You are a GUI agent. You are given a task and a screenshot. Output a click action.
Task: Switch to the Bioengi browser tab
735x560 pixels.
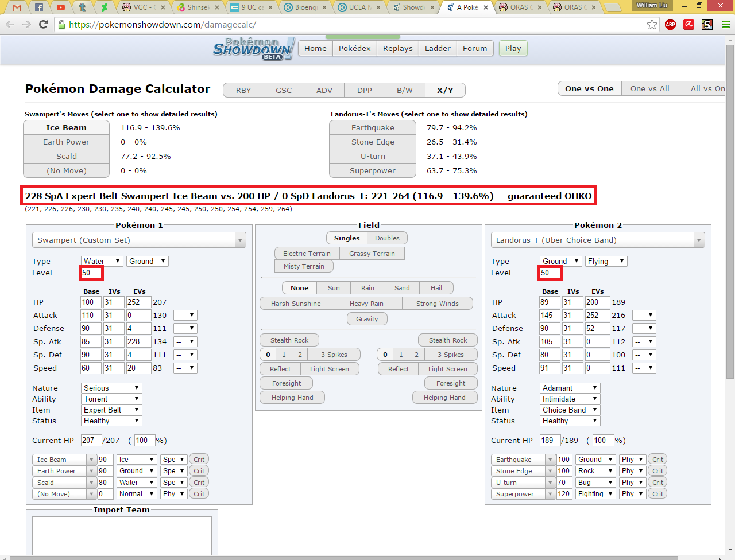(305, 7)
